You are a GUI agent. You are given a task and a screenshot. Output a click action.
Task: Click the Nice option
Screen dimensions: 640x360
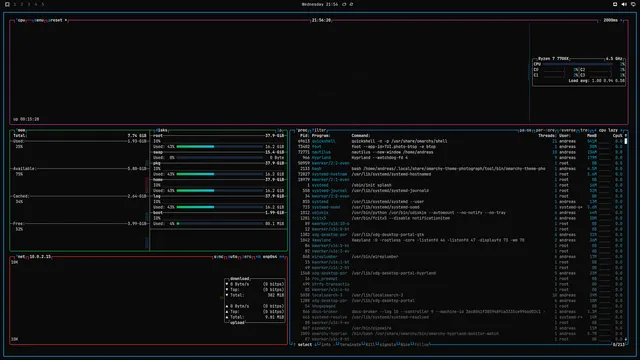pos(404,344)
